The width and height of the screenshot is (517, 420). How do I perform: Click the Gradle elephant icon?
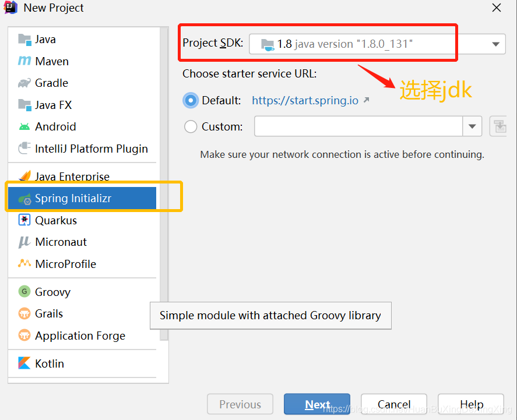[24, 83]
